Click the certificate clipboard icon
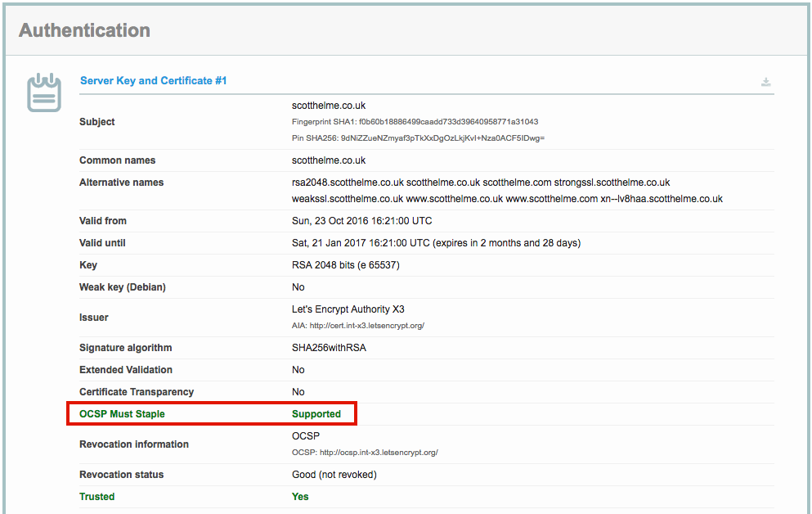812x514 pixels. (x=43, y=92)
